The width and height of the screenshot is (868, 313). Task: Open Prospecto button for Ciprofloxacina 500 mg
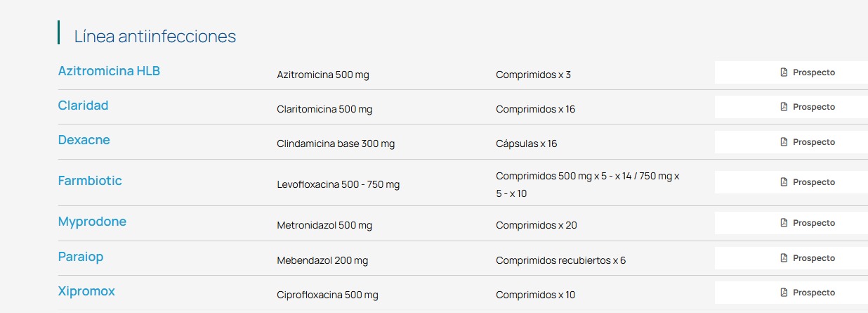pos(791,293)
